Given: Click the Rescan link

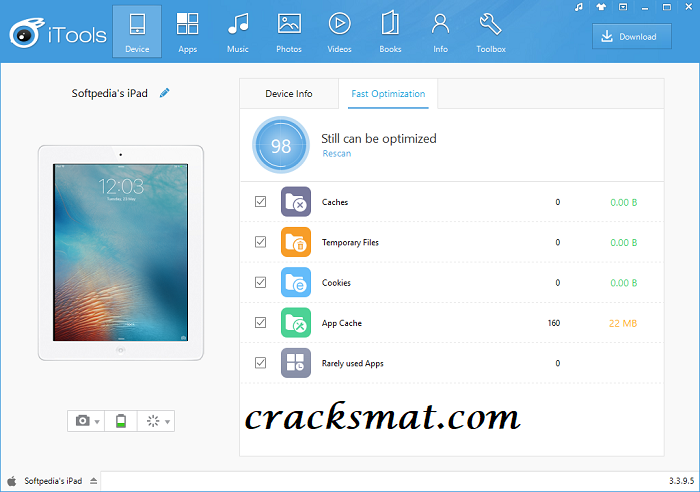Looking at the screenshot, I should (337, 154).
